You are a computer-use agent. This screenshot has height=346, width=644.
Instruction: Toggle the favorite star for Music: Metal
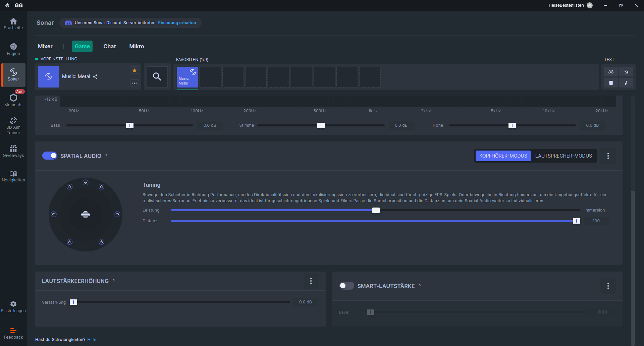(x=135, y=70)
